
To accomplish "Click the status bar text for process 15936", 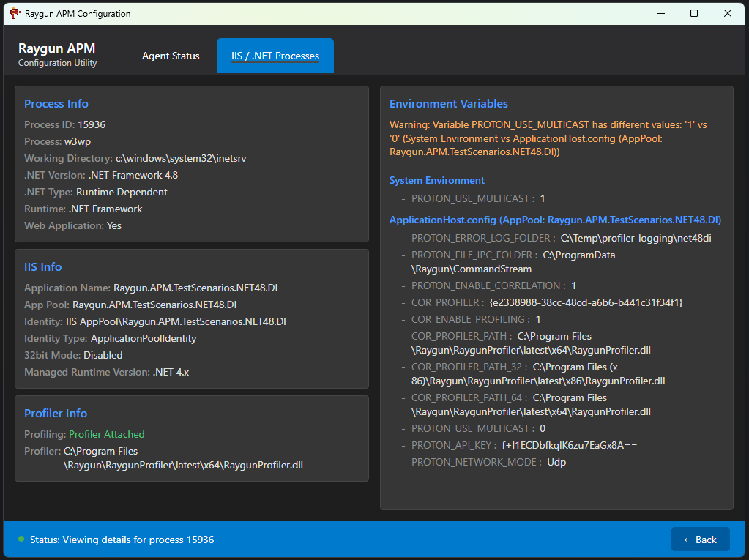I will (x=122, y=540).
